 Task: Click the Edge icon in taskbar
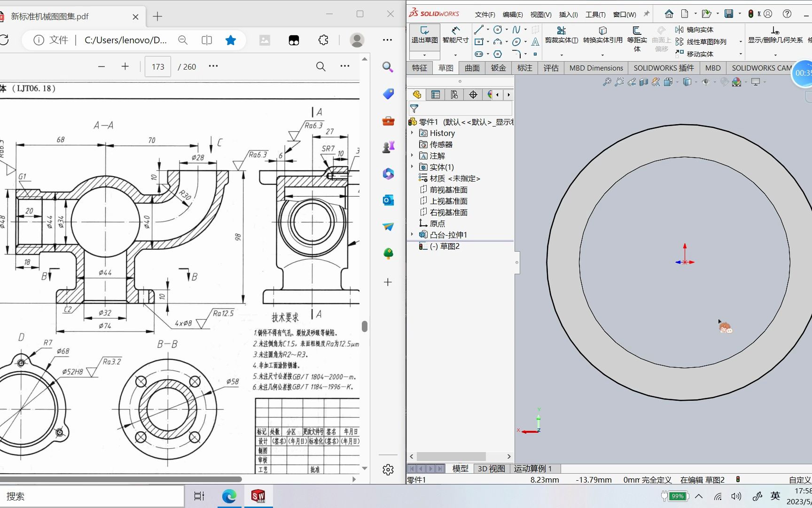coord(229,496)
